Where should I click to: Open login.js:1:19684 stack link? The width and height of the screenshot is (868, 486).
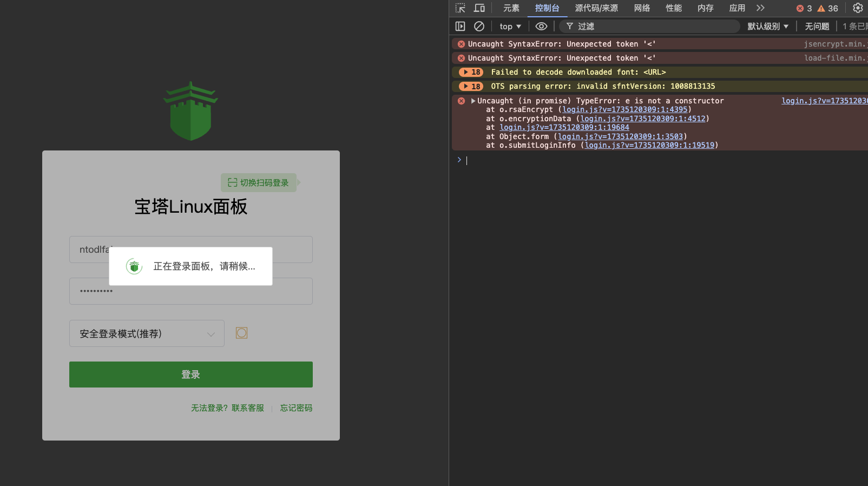click(x=564, y=127)
